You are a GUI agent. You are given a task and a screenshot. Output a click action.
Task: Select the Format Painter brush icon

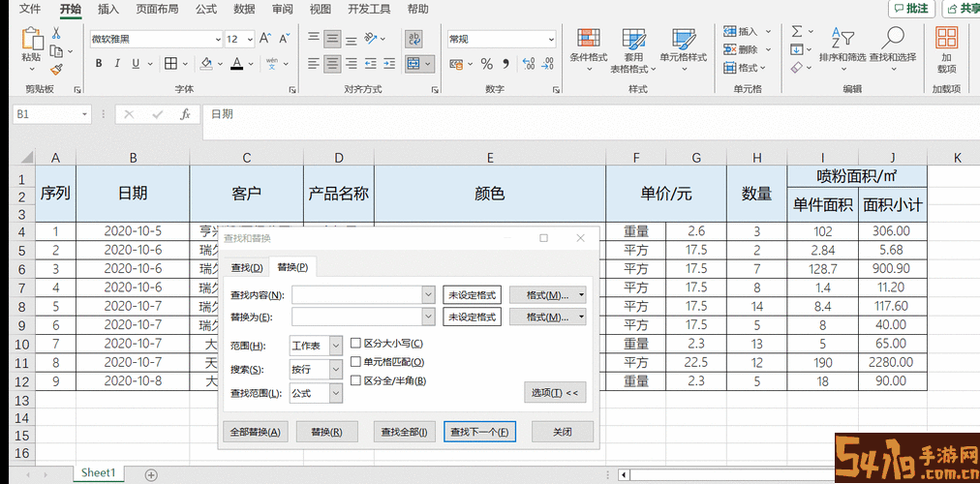point(56,69)
